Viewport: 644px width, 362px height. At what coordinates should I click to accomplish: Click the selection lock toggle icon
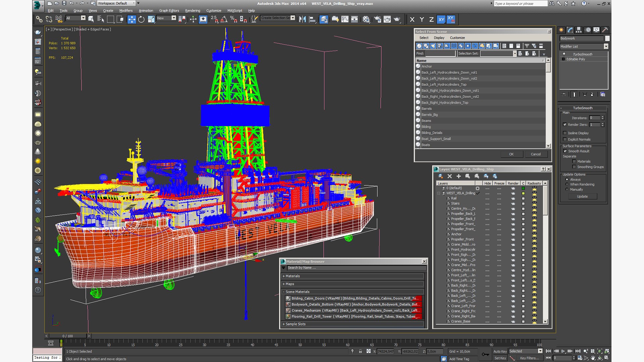[x=360, y=351]
